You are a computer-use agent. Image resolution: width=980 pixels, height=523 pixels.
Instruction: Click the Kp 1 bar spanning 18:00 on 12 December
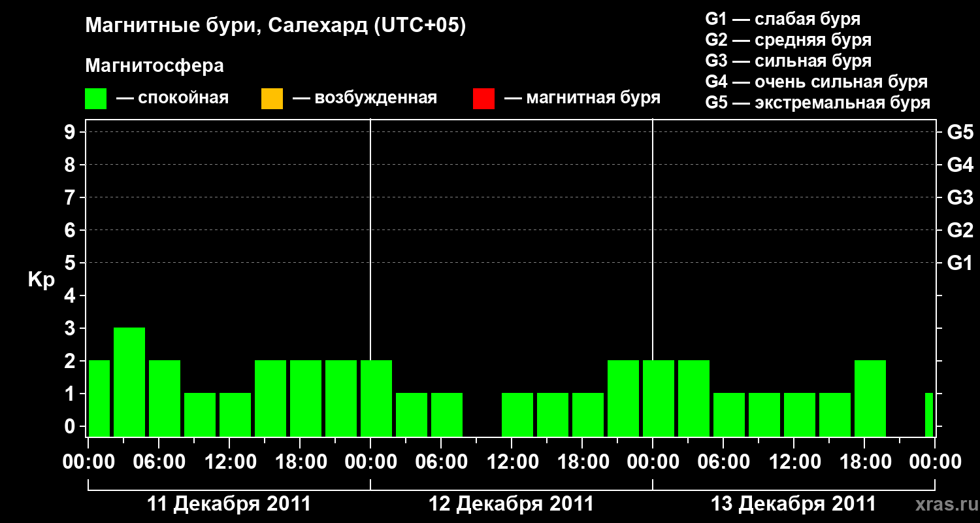pos(588,414)
